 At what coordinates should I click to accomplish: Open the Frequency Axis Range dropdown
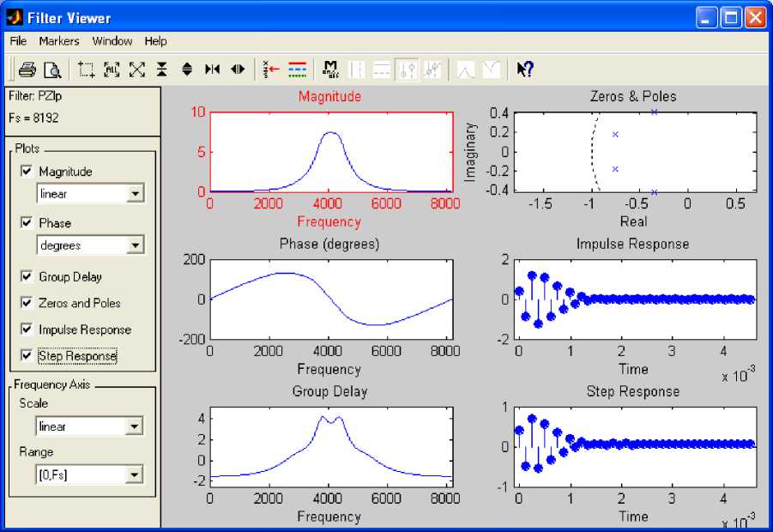pyautogui.click(x=135, y=475)
